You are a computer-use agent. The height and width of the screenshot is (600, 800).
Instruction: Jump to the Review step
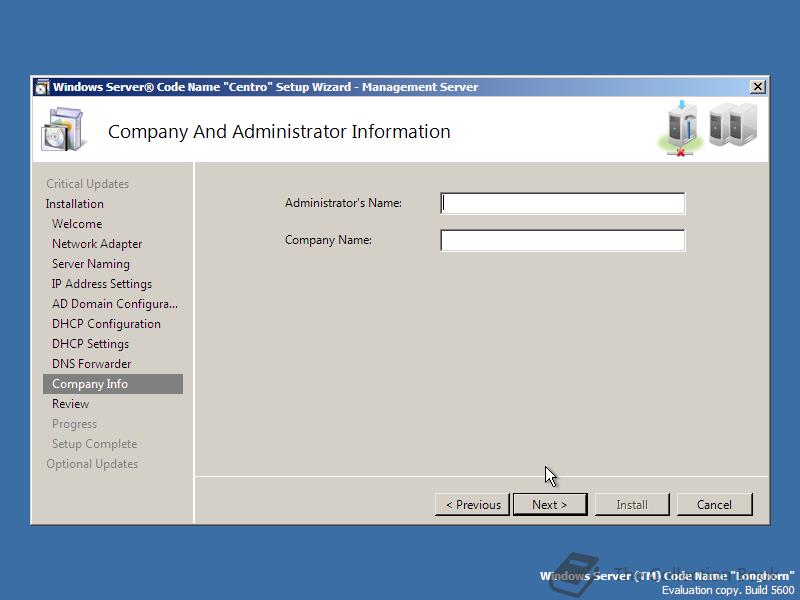pyautogui.click(x=70, y=403)
